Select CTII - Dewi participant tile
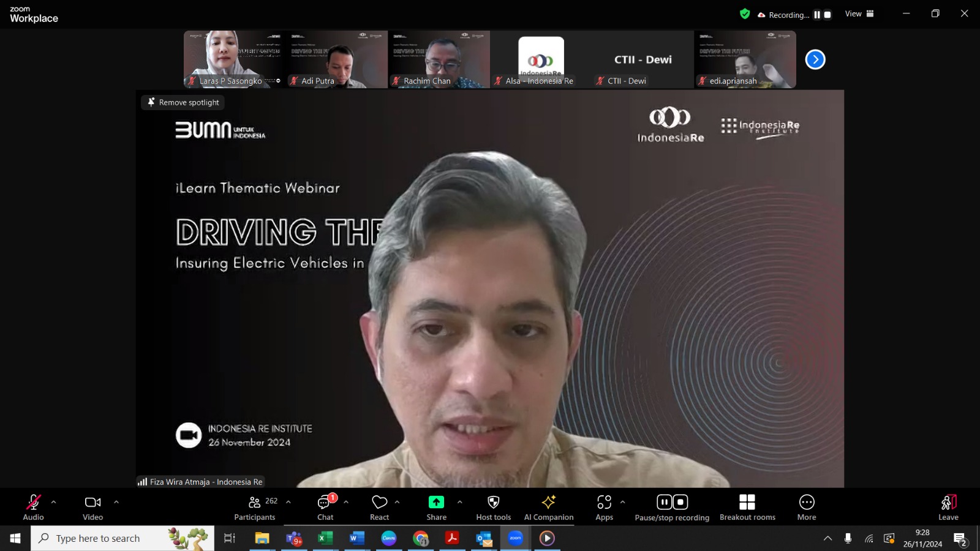 click(x=643, y=59)
